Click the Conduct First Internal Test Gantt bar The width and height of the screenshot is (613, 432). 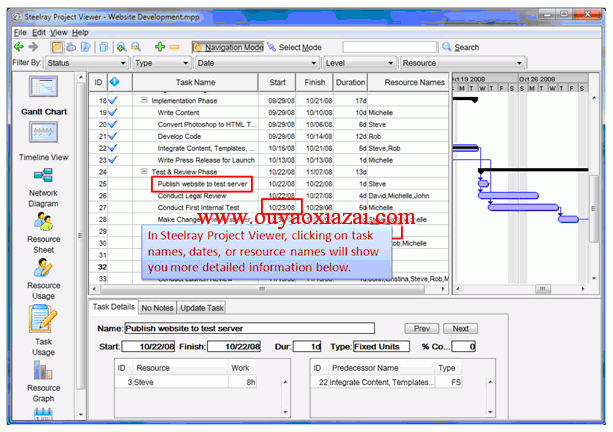click(523, 207)
